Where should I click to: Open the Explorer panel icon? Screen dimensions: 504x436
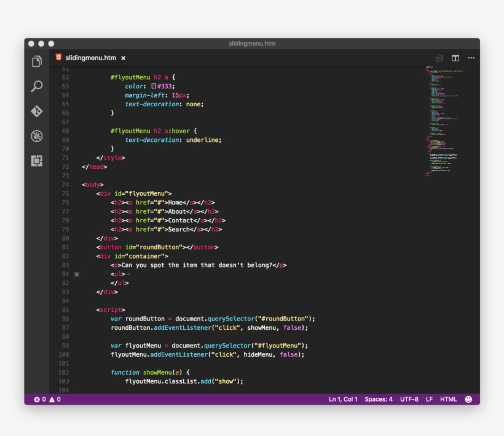click(36, 61)
